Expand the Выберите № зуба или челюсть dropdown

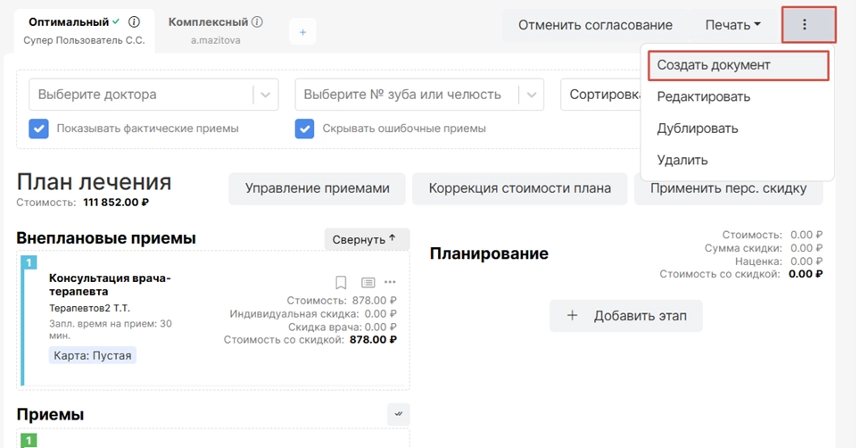(531, 95)
